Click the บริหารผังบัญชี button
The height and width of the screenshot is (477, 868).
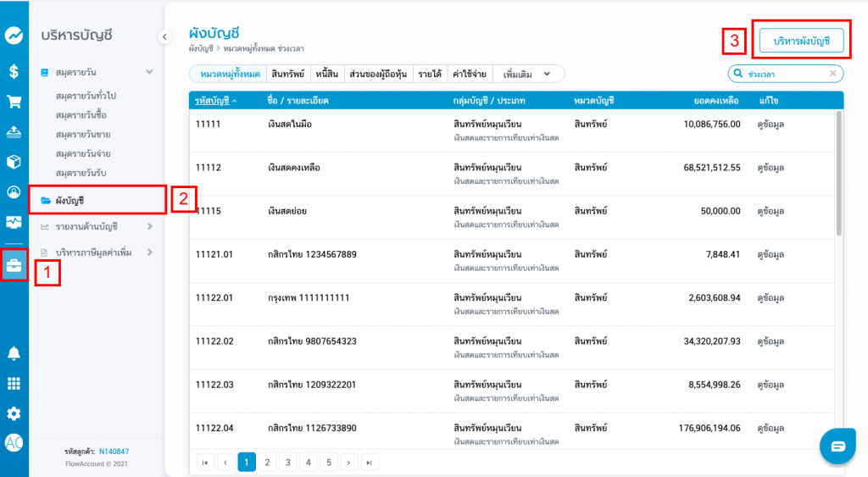tap(801, 40)
